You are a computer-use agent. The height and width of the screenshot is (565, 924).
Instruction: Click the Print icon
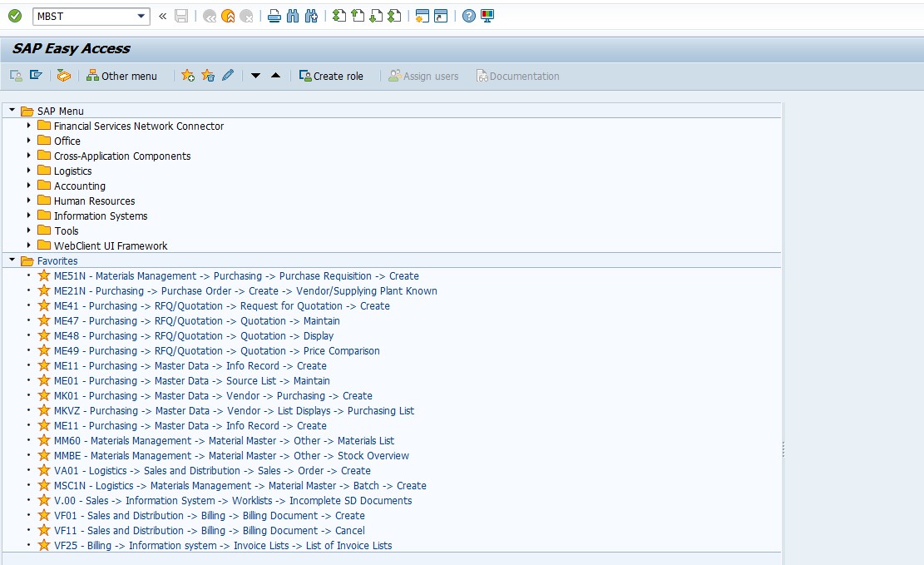(274, 16)
